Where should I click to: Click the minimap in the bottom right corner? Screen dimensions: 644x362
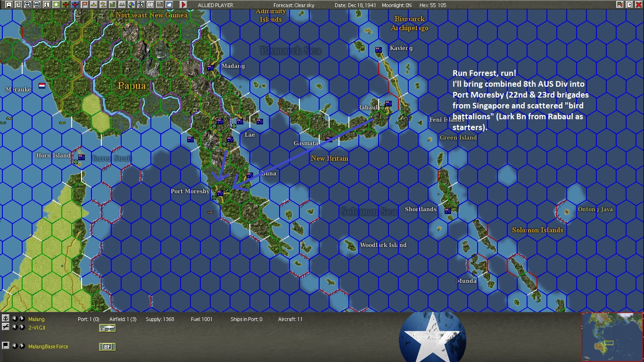(613, 337)
